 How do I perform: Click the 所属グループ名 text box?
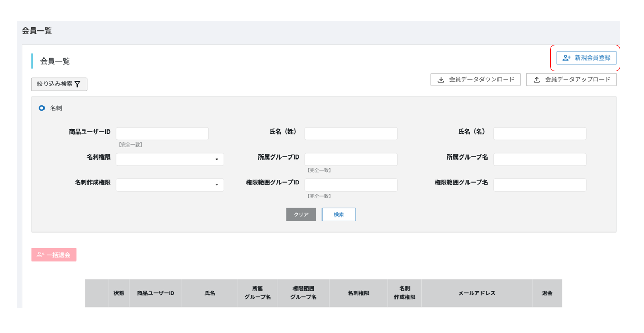pos(539,160)
